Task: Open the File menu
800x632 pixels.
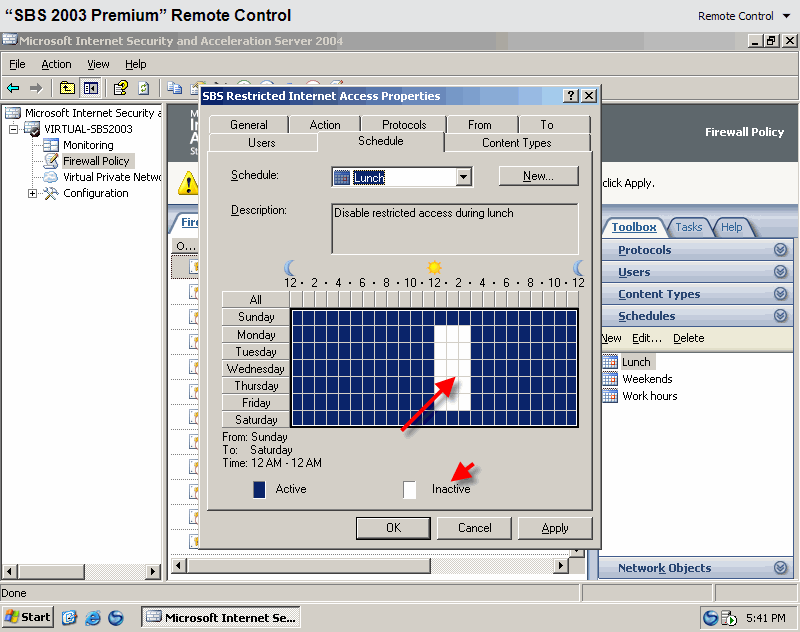Action: click(x=17, y=64)
